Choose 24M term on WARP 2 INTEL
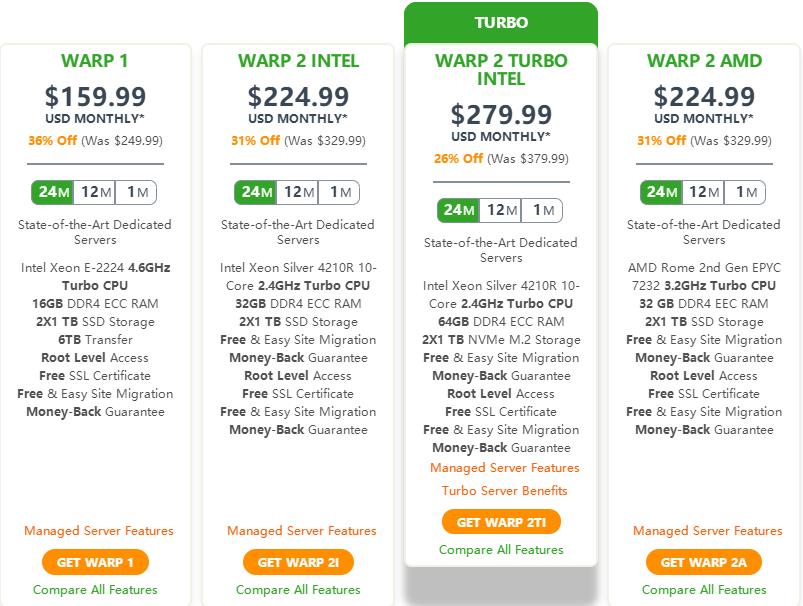Image resolution: width=803 pixels, height=606 pixels. [256, 192]
